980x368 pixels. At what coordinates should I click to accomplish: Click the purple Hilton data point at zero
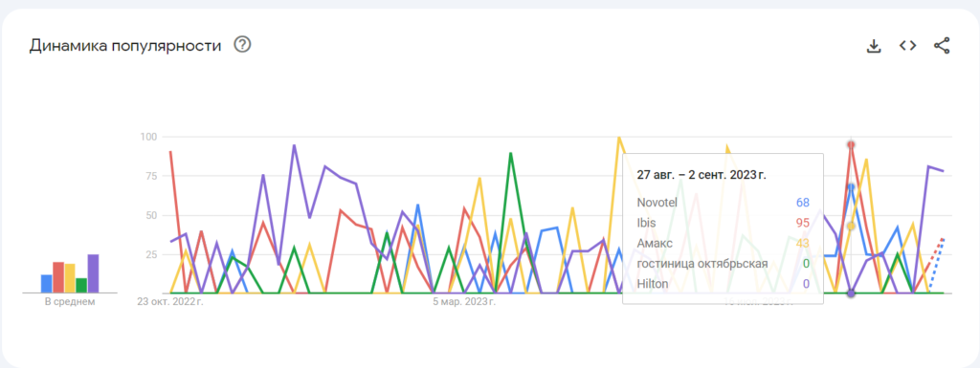click(x=851, y=293)
